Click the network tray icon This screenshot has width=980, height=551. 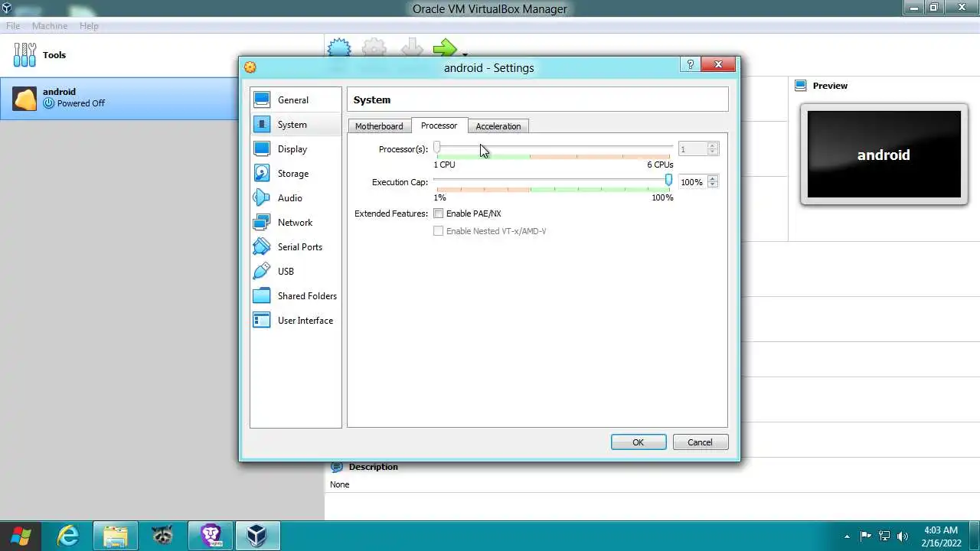click(884, 536)
